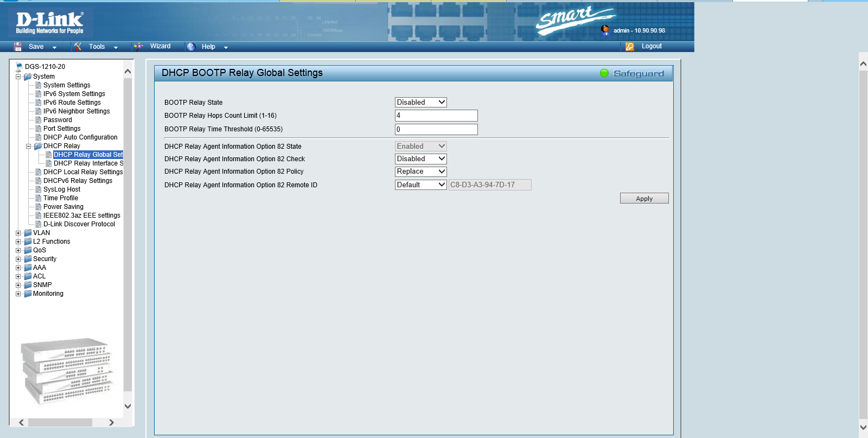Click the Power Saving page icon

tap(39, 207)
